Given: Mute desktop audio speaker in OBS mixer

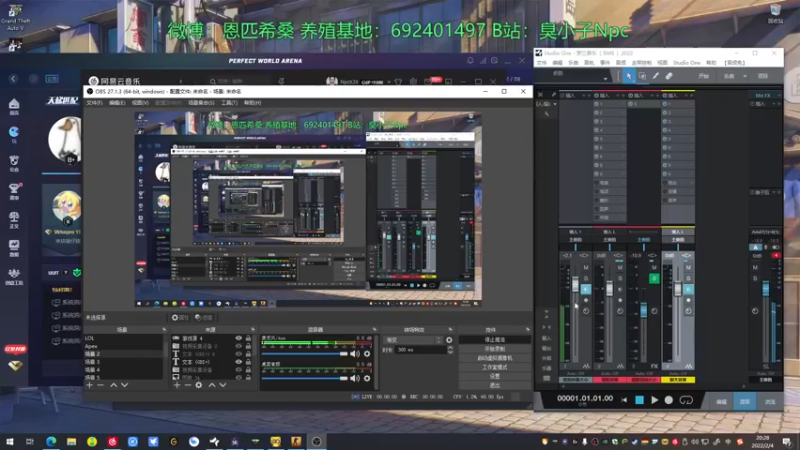Looking at the screenshot, I should point(355,378).
